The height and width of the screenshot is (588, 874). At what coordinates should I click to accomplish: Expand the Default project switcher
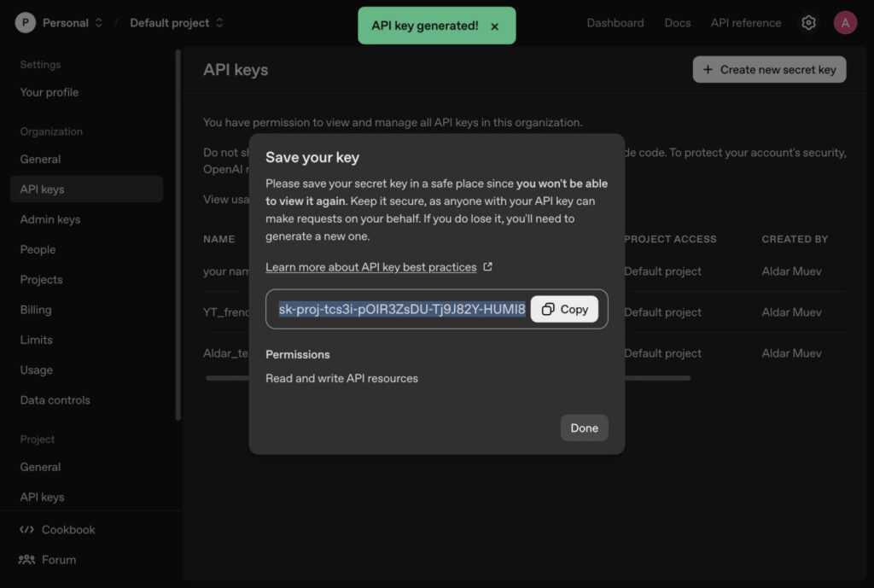[219, 23]
